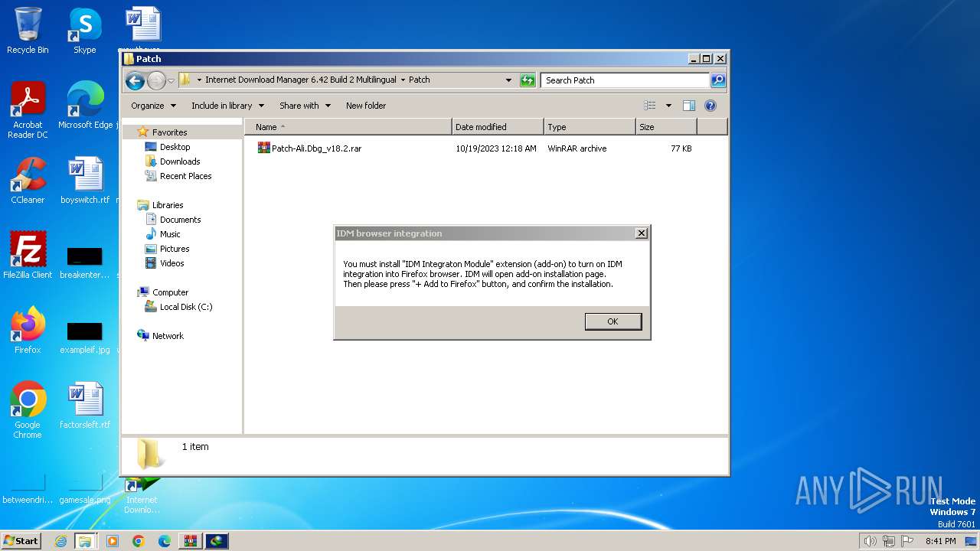The height and width of the screenshot is (551, 980).
Task: Open the Documents library
Action: click(x=180, y=220)
